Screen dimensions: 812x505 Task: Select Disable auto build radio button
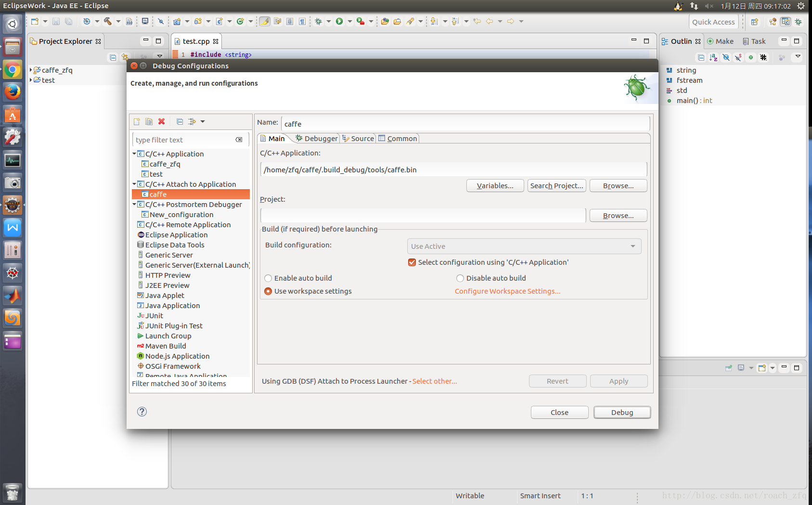[491, 278]
